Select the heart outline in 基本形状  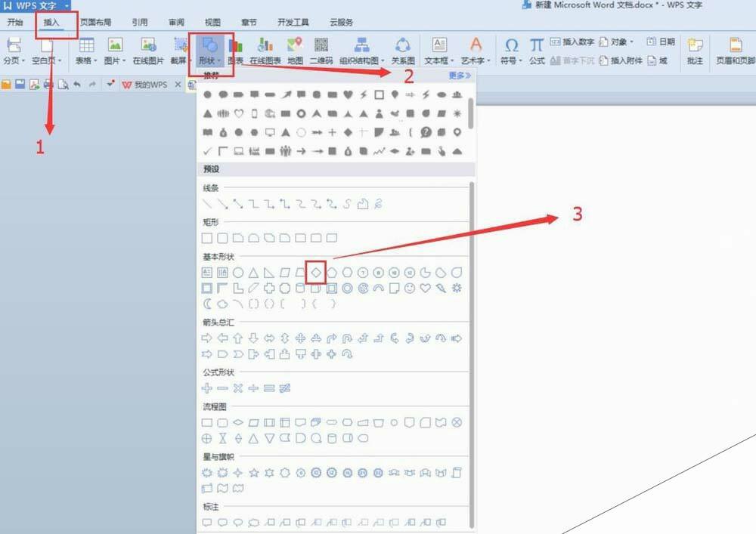[x=425, y=288]
